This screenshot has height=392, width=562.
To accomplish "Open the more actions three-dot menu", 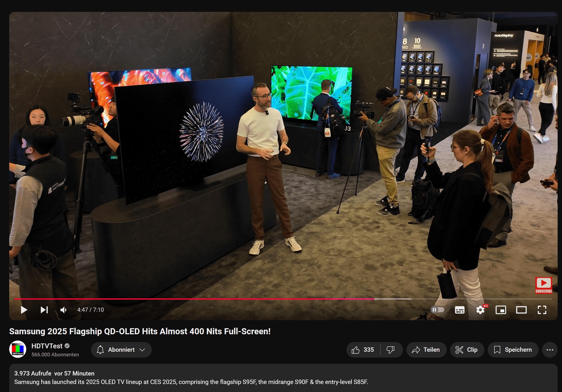I will [550, 350].
